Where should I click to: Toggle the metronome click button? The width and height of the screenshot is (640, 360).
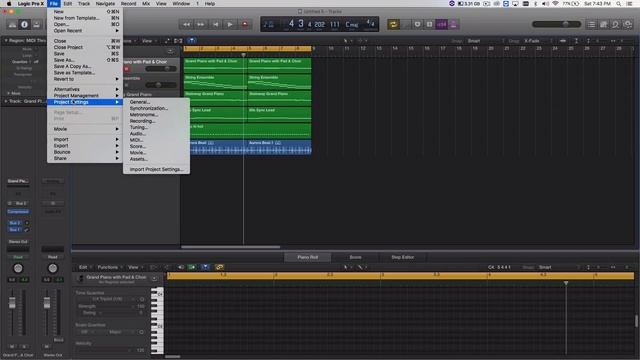pos(453,24)
